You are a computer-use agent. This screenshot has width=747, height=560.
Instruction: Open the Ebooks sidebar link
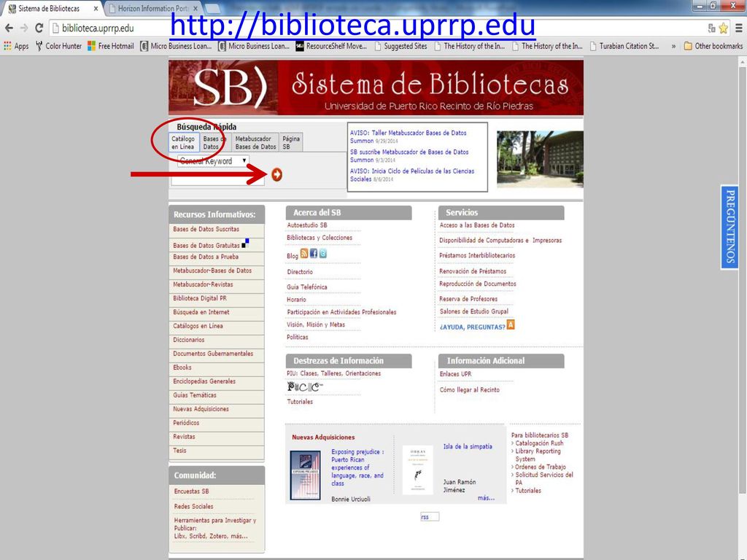(182, 367)
